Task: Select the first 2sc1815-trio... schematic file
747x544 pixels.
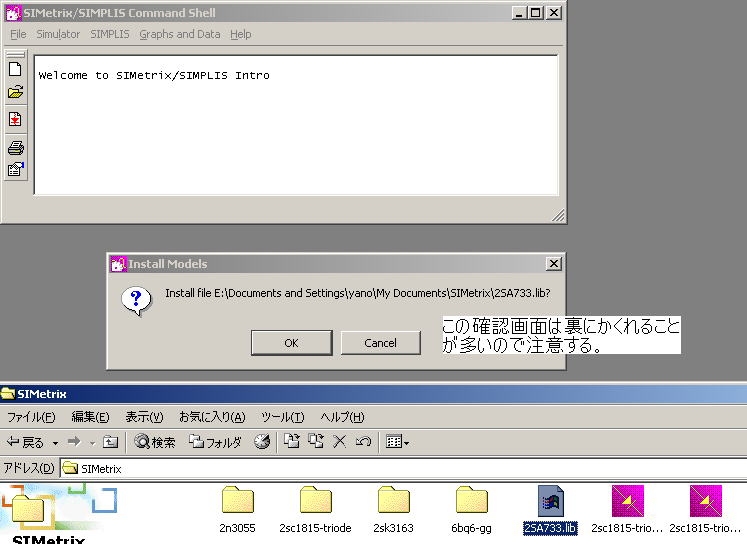Action: click(x=627, y=510)
